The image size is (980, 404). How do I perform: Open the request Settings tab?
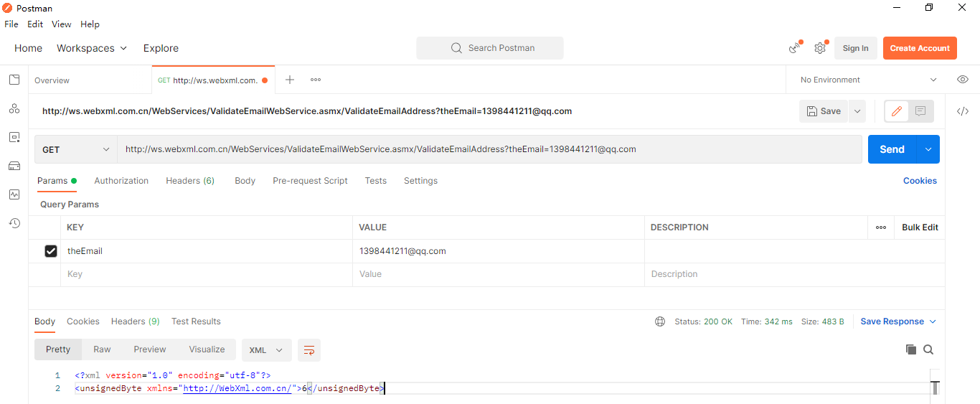point(420,181)
